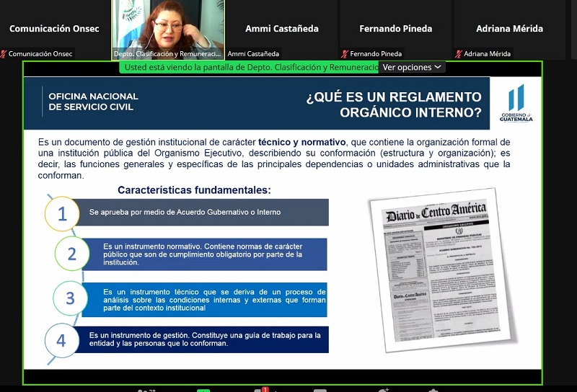Click numbered circle 3 on slide
The image size is (577, 392).
click(70, 298)
